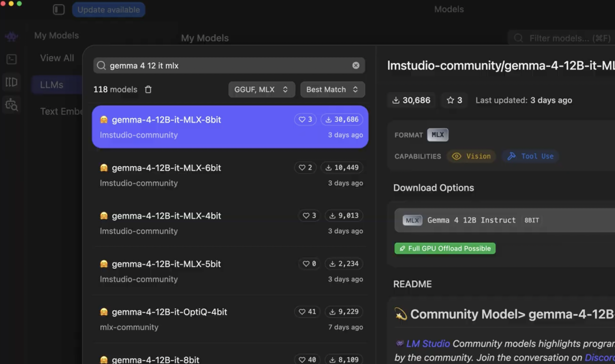Click the heart badge showing 40 on bottom row
This screenshot has height=364, width=615.
(307, 360)
